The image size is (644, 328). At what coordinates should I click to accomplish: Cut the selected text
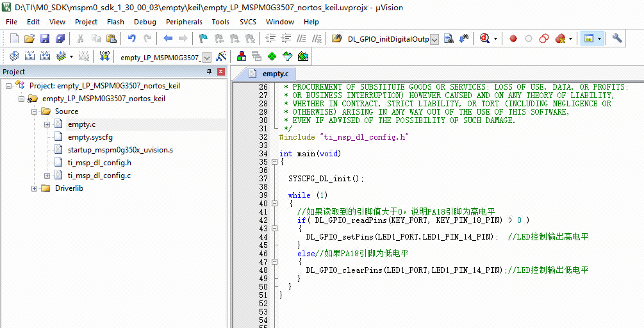click(81, 38)
